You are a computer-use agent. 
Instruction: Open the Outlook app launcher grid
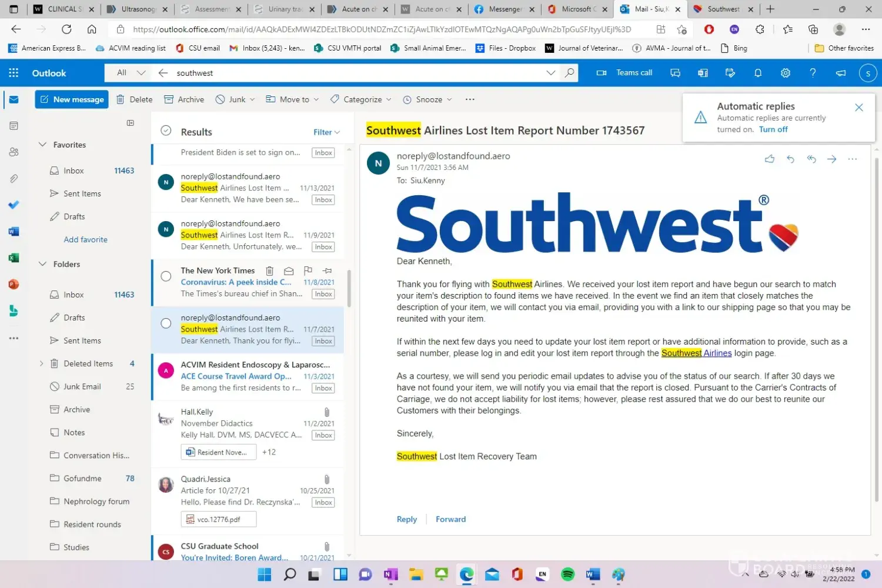(x=14, y=73)
